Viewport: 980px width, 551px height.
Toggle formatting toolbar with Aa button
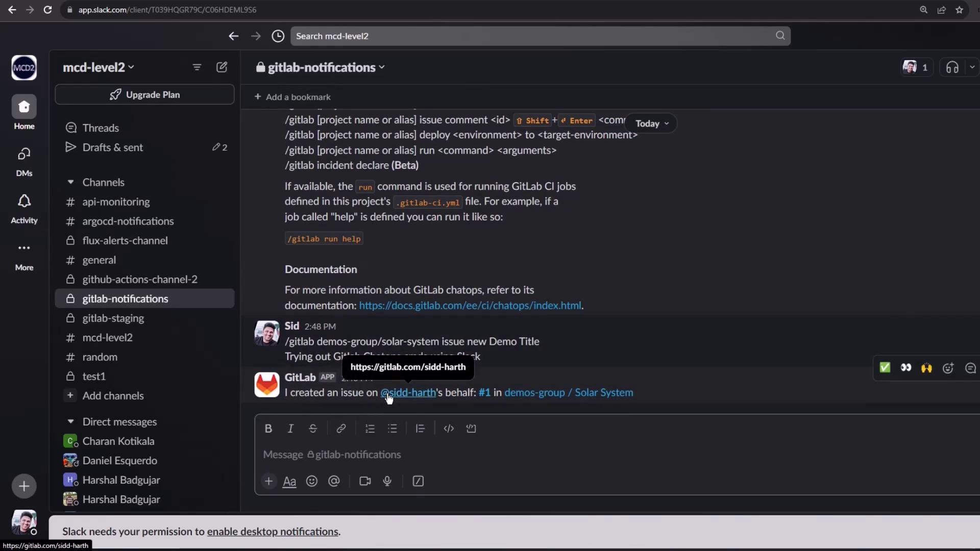pos(289,481)
